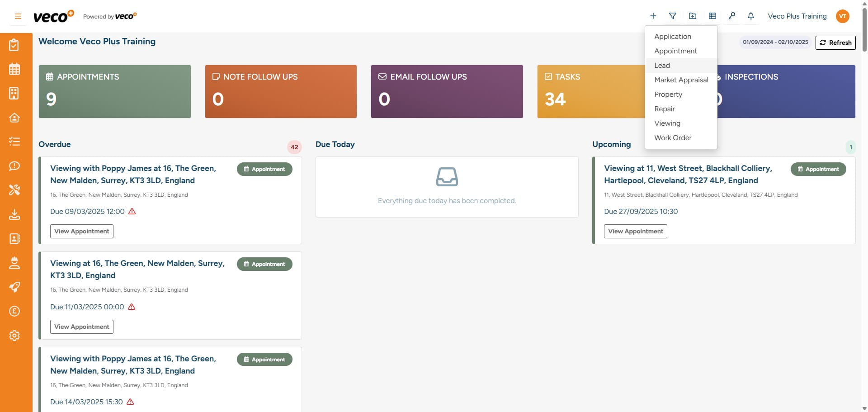Click the rocket icon in the sidebar
The width and height of the screenshot is (868, 412).
(x=14, y=287)
